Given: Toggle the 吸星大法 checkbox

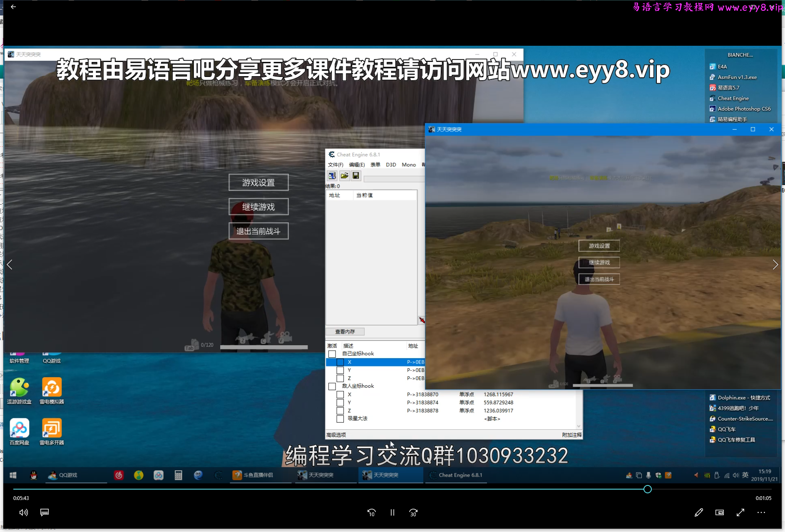Looking at the screenshot, I should 340,418.
